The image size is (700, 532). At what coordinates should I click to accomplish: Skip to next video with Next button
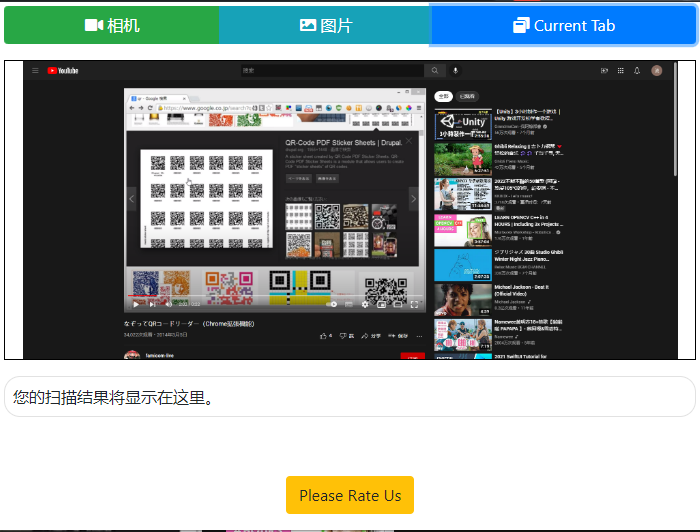click(x=152, y=304)
